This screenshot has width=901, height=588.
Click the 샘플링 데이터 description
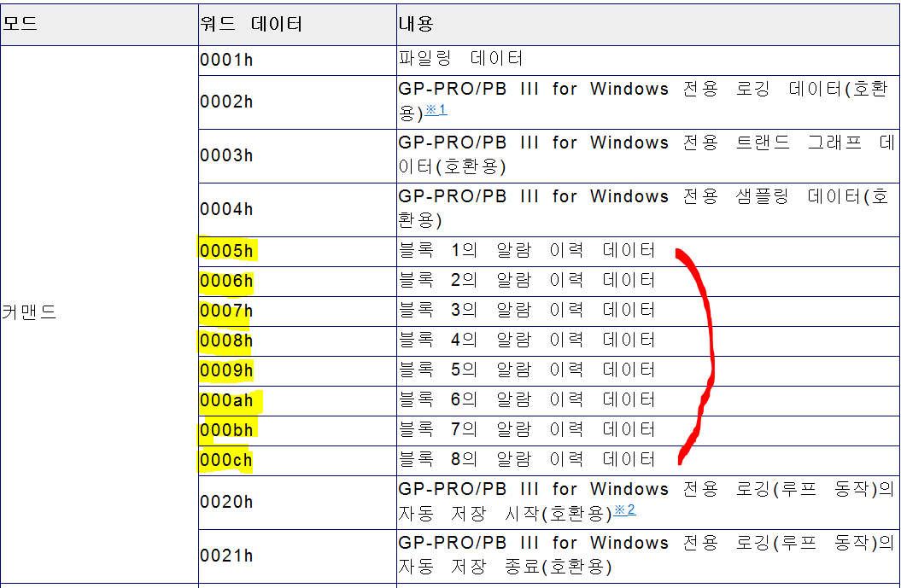click(644, 208)
